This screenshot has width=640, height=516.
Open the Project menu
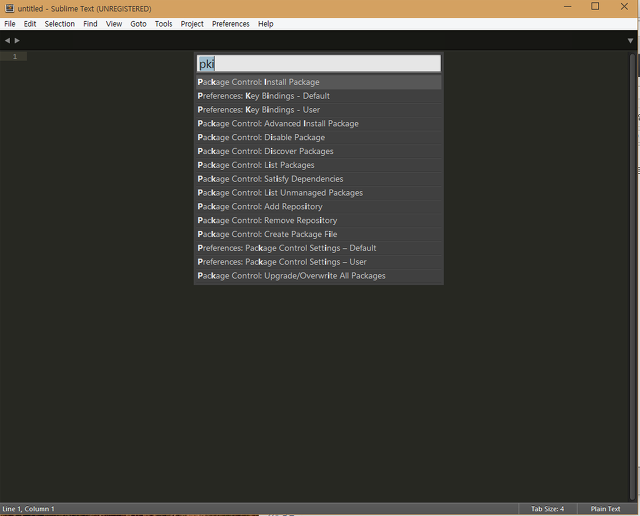(192, 24)
